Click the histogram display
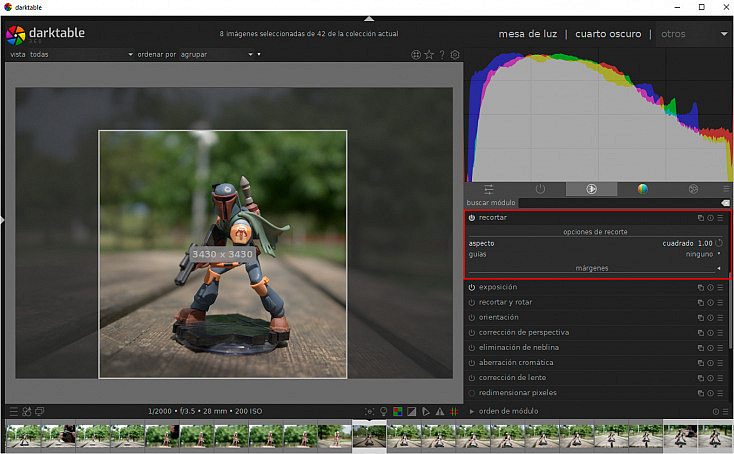The width and height of the screenshot is (734, 454). point(599,115)
